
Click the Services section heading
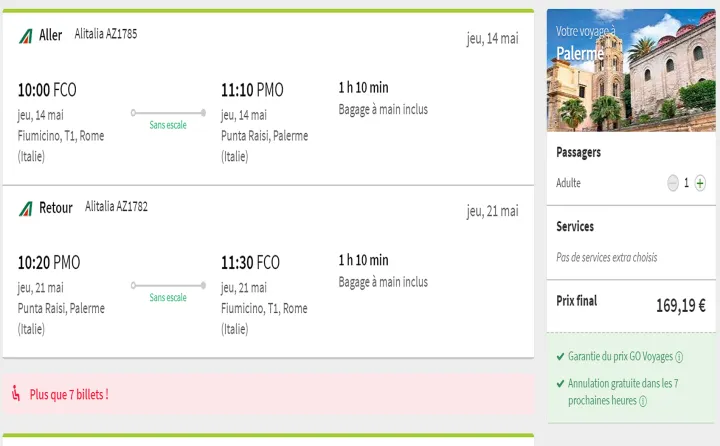tap(575, 226)
